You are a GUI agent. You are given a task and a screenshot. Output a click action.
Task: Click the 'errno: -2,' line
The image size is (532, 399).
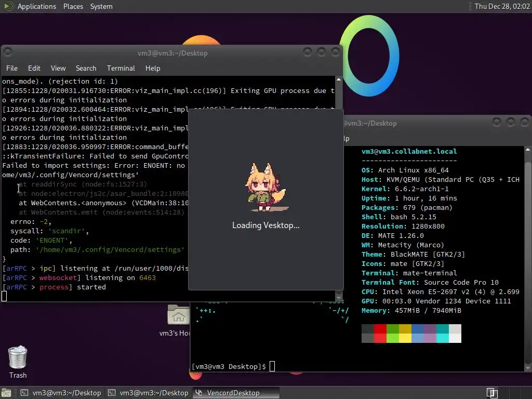click(x=31, y=221)
